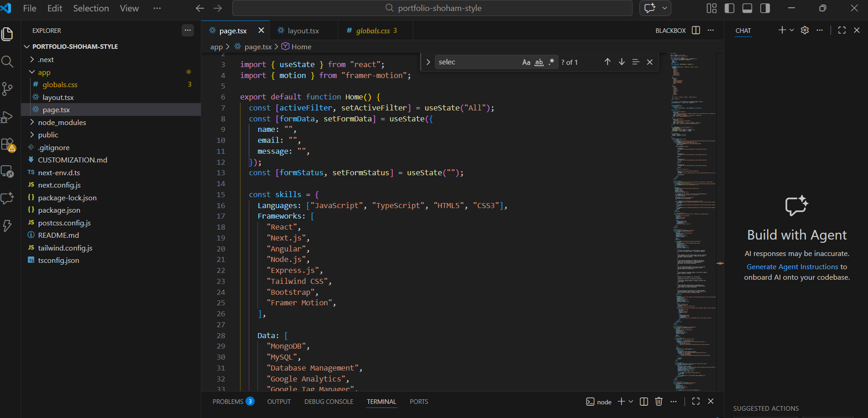868x418 pixels.
Task: Split the terminal
Action: click(644, 401)
